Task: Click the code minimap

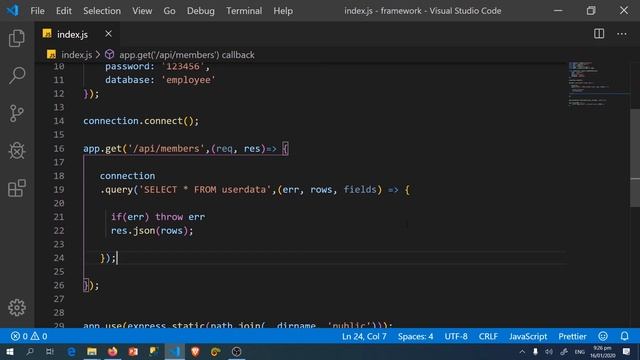Action: 598,85
